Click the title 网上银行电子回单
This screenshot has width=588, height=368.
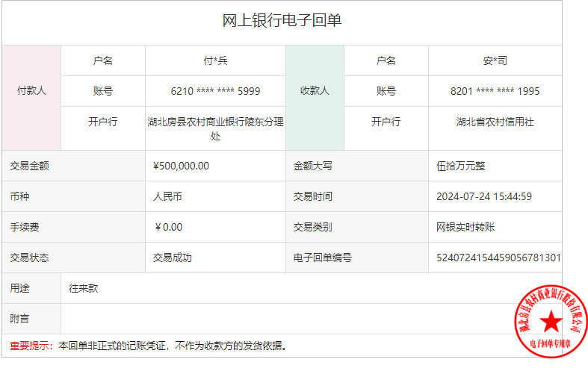(282, 21)
